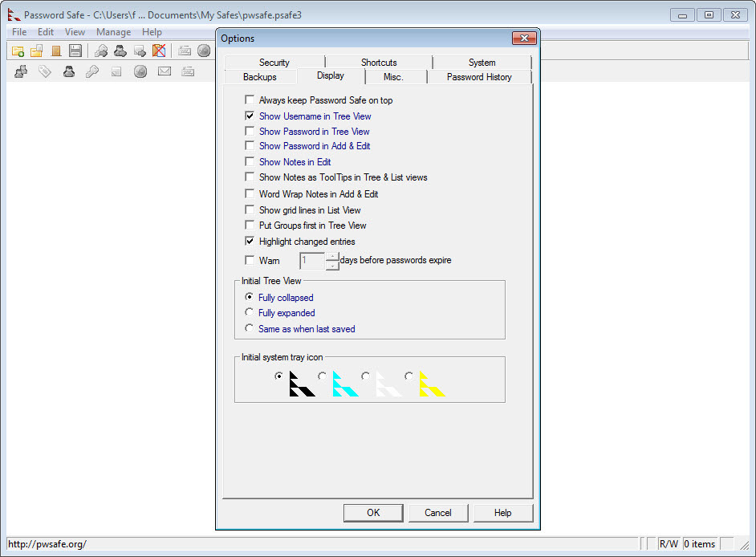Click the Copy Password to clipboard icon
The image size is (756, 557).
tap(101, 51)
